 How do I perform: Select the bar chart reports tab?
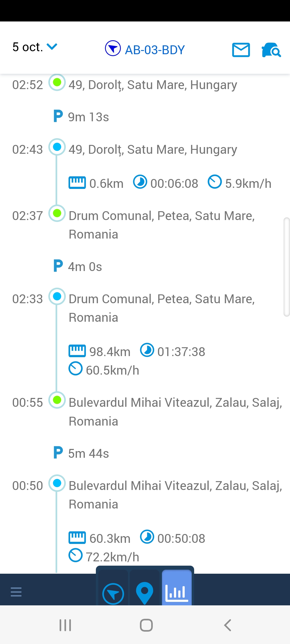point(177,592)
